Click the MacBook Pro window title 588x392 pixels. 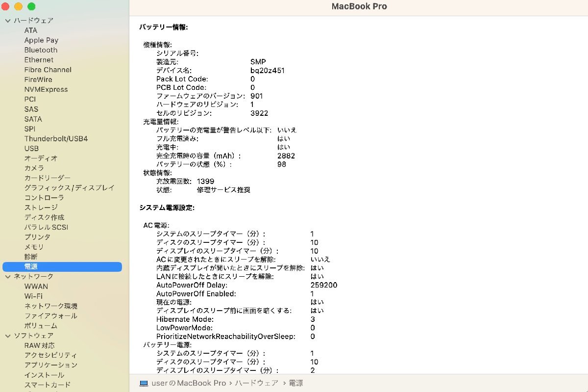[x=359, y=6]
